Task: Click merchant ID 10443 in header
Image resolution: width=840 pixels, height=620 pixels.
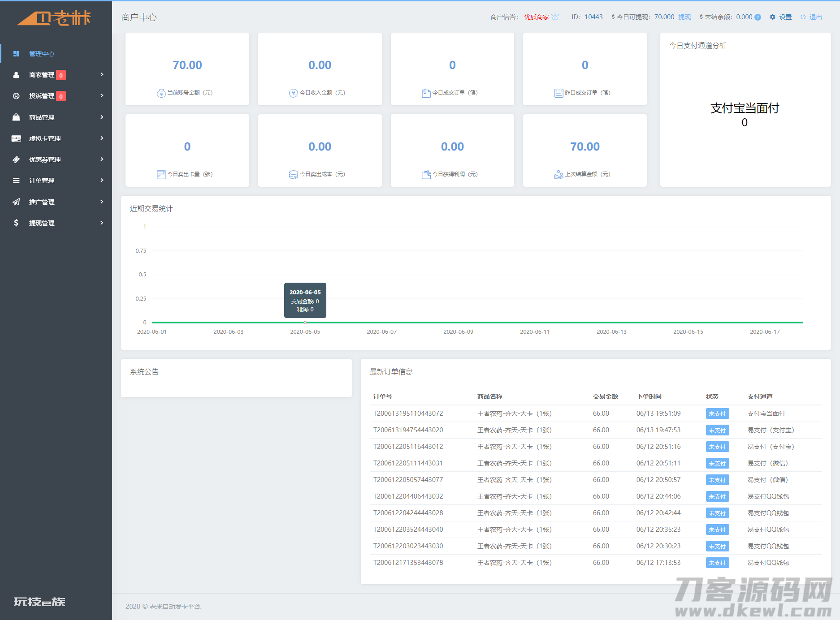Action: click(x=593, y=17)
